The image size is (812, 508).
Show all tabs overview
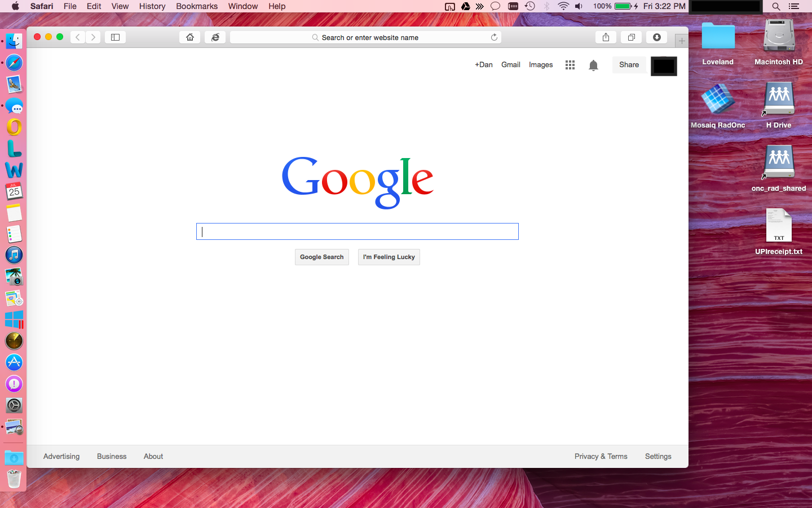632,37
